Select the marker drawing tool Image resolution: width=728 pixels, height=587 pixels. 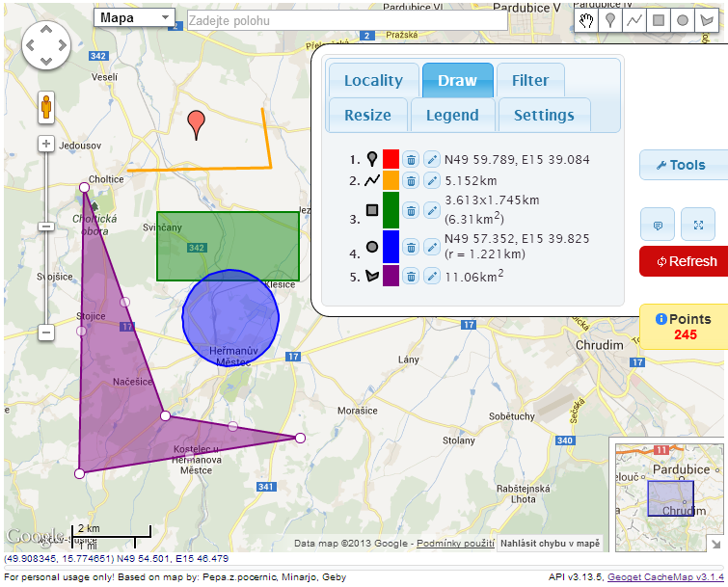[x=610, y=20]
